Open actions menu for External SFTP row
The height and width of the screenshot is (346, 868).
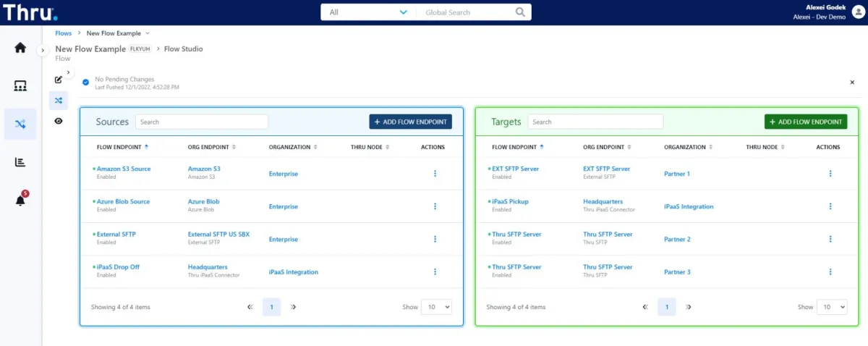(435, 239)
